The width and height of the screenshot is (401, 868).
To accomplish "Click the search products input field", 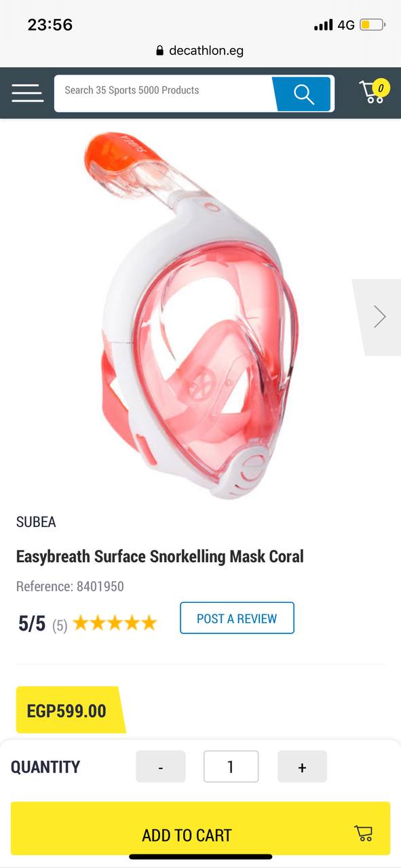I will click(x=164, y=94).
